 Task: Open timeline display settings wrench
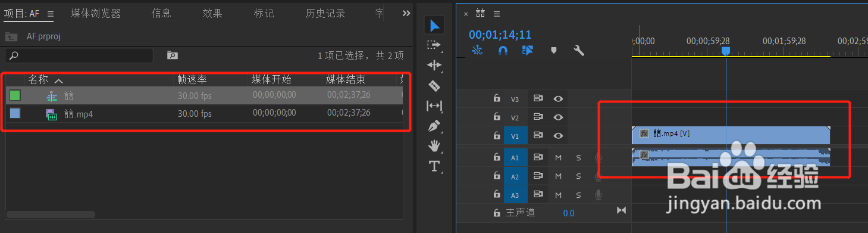tap(578, 51)
